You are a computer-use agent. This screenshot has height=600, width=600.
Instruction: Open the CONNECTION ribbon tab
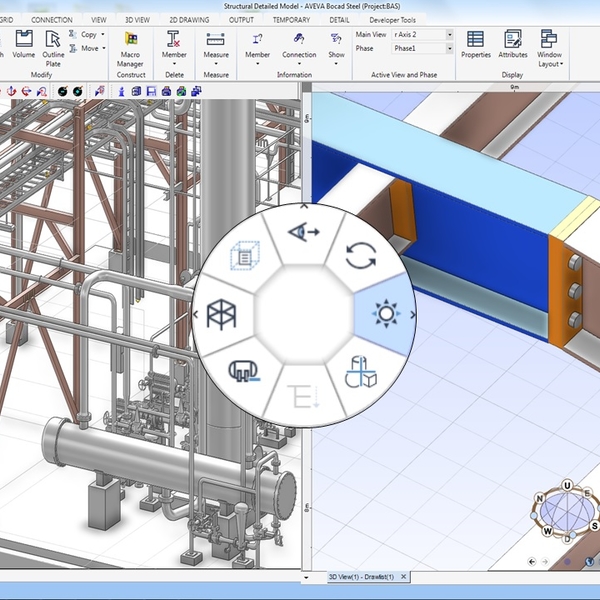52,20
